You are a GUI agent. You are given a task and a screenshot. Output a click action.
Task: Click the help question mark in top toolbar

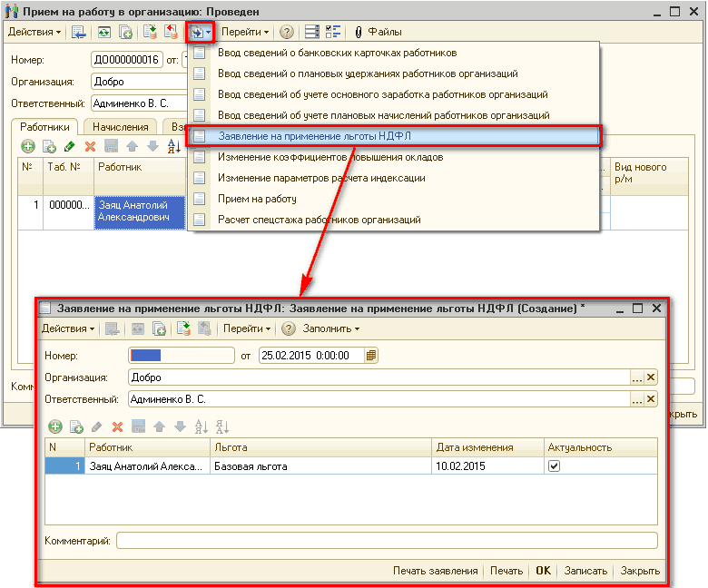coord(287,32)
